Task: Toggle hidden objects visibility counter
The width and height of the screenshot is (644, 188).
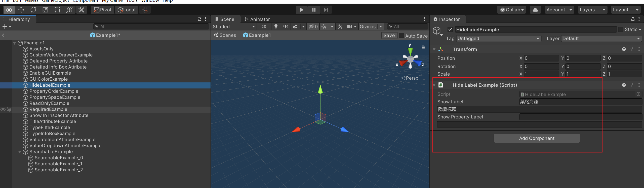Action: 313,26
